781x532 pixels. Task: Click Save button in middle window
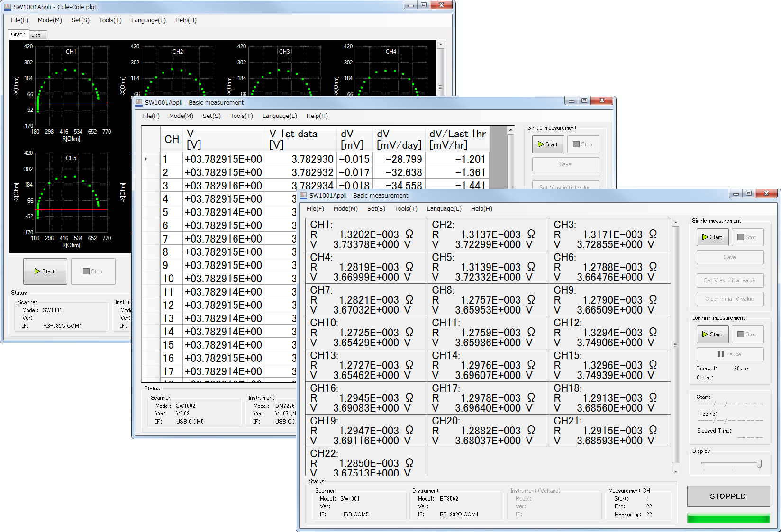pyautogui.click(x=566, y=164)
